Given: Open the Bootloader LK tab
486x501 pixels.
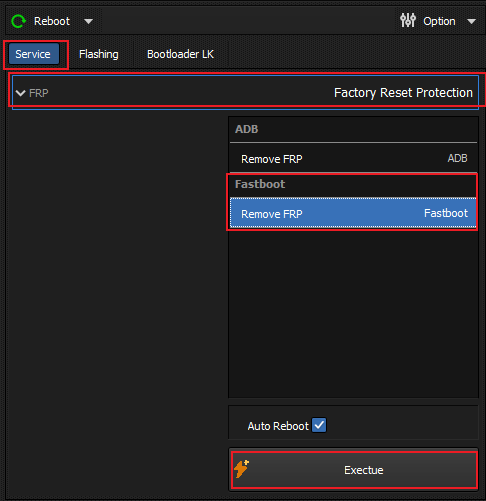Looking at the screenshot, I should 180,54.
